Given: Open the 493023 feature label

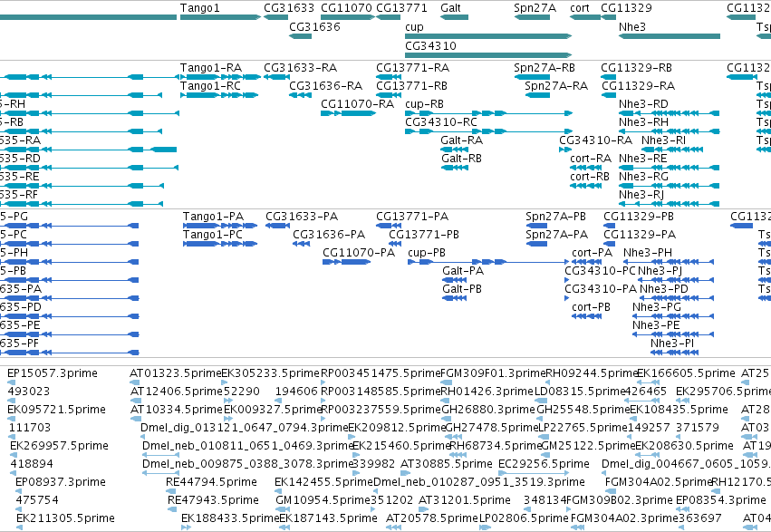Looking at the screenshot, I should click(28, 392).
